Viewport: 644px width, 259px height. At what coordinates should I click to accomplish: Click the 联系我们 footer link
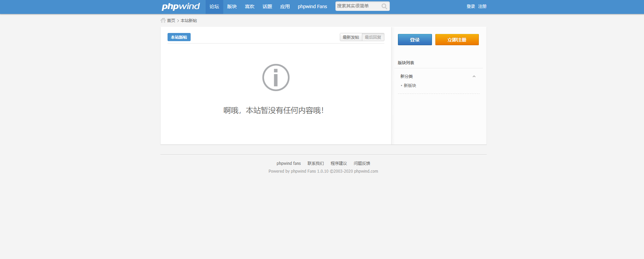click(x=315, y=163)
